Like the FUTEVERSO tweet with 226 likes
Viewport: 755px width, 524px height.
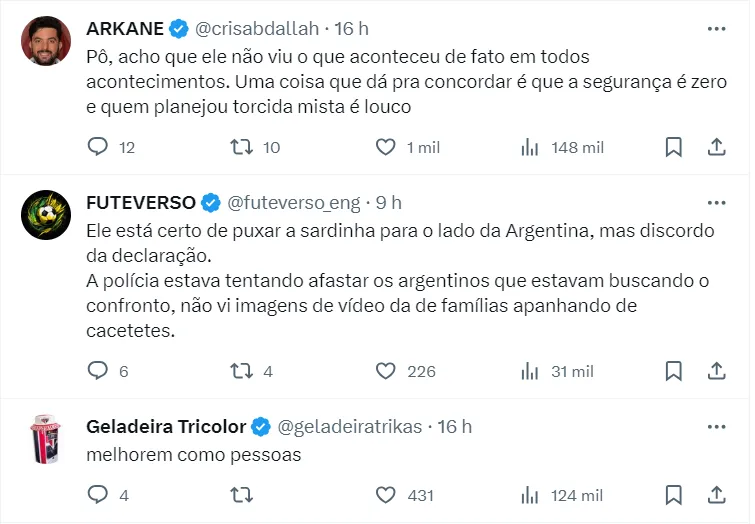point(386,371)
